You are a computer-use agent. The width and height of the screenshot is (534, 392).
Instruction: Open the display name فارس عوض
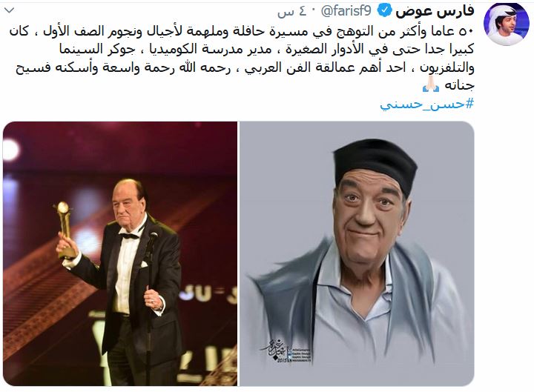coord(435,11)
